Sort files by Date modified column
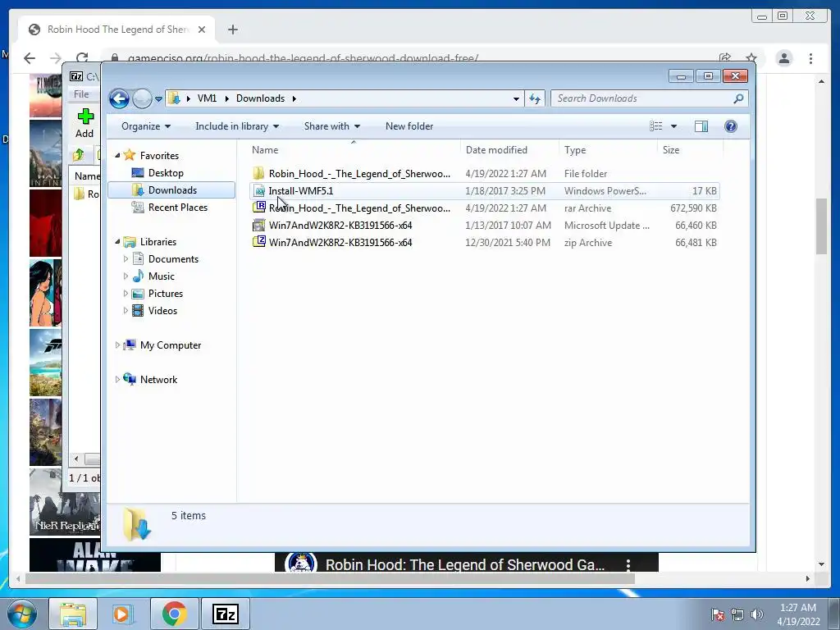The image size is (840, 630). coord(509,150)
